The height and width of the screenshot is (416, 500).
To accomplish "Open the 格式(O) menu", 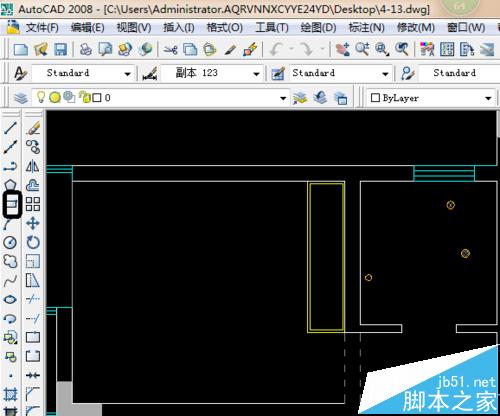I will tap(225, 27).
